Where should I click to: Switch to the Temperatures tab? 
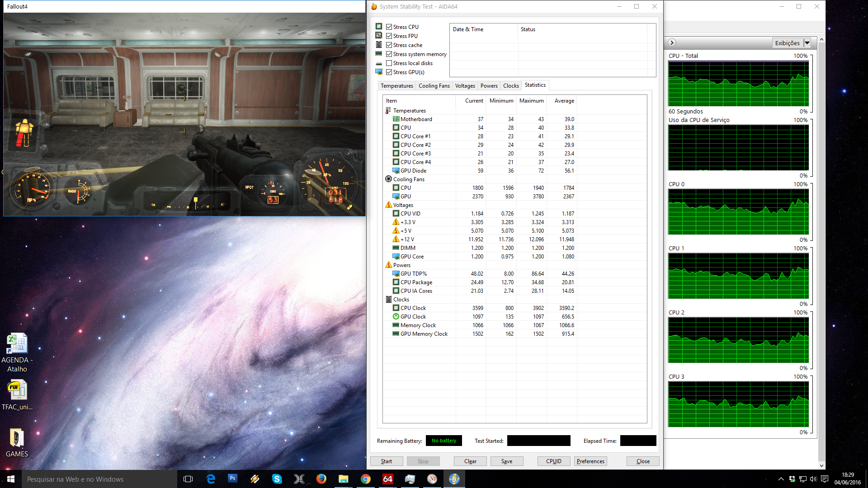click(396, 86)
